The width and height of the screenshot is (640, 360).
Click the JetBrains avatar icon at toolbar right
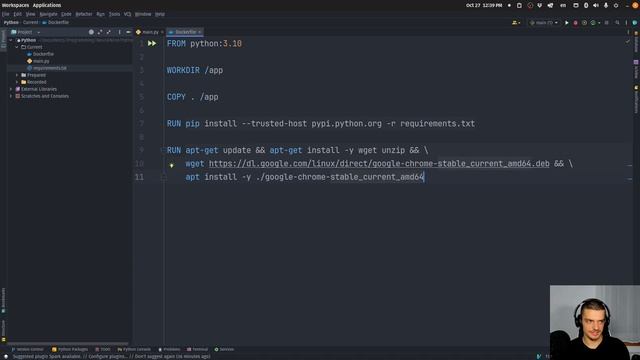pos(635,23)
